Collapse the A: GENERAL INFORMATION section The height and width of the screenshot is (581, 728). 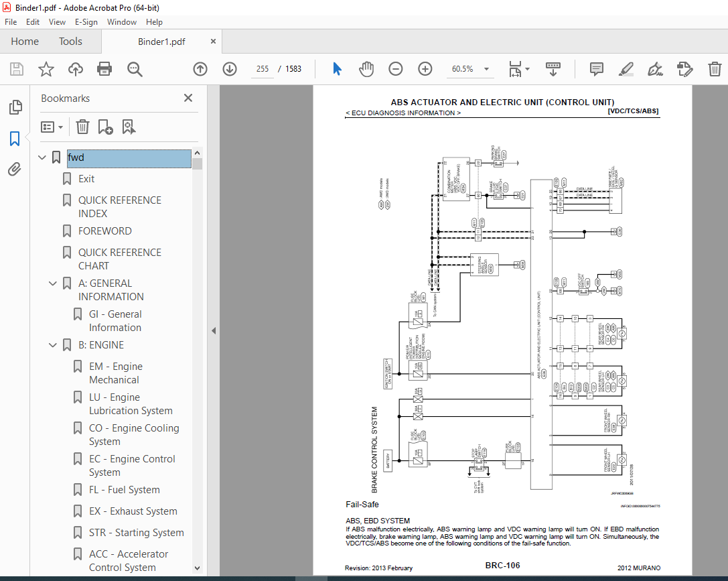point(53,283)
